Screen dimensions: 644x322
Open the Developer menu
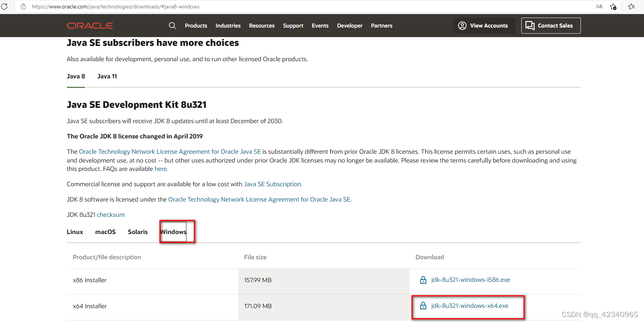(350, 26)
